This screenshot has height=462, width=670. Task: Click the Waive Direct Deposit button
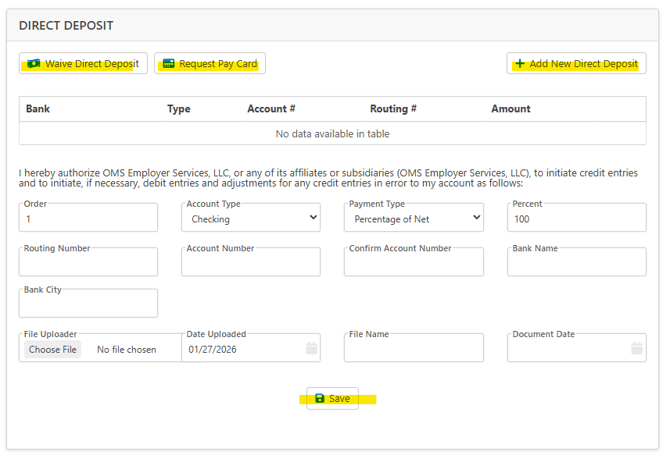click(x=83, y=64)
